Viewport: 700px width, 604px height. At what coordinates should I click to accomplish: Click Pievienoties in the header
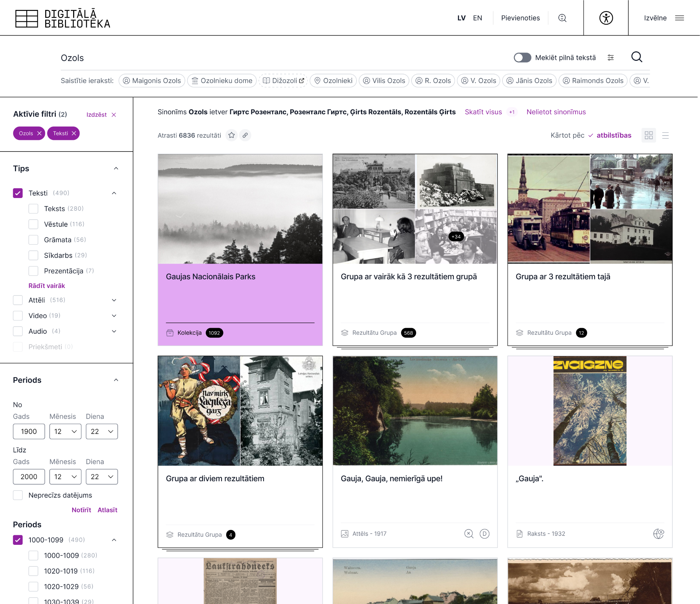tap(520, 18)
